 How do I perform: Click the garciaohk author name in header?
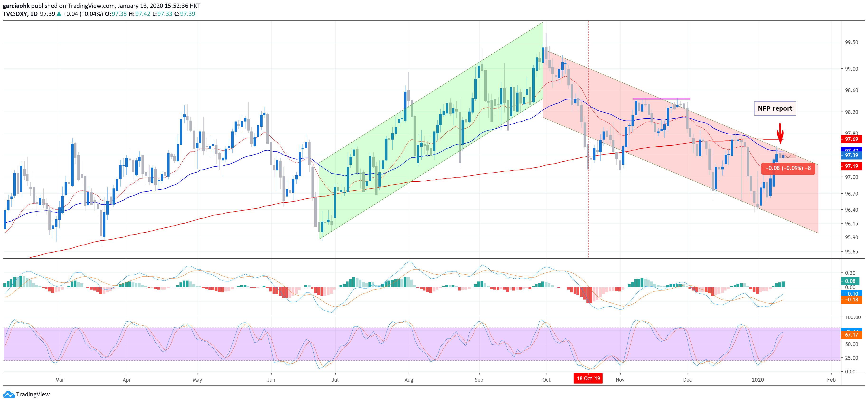pyautogui.click(x=16, y=6)
